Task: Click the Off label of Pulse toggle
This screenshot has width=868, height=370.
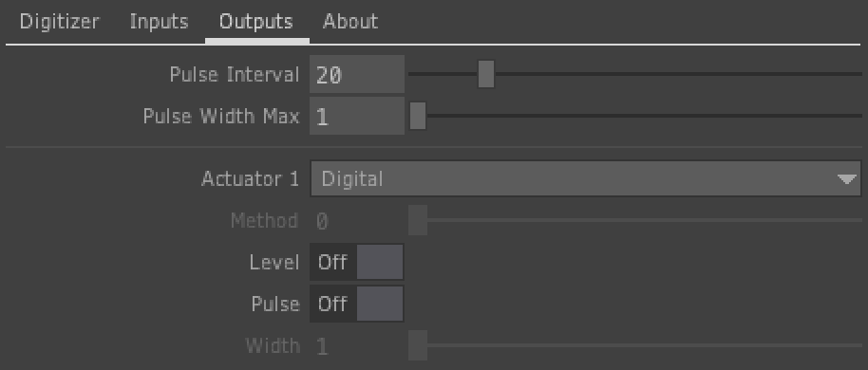Action: 332,304
